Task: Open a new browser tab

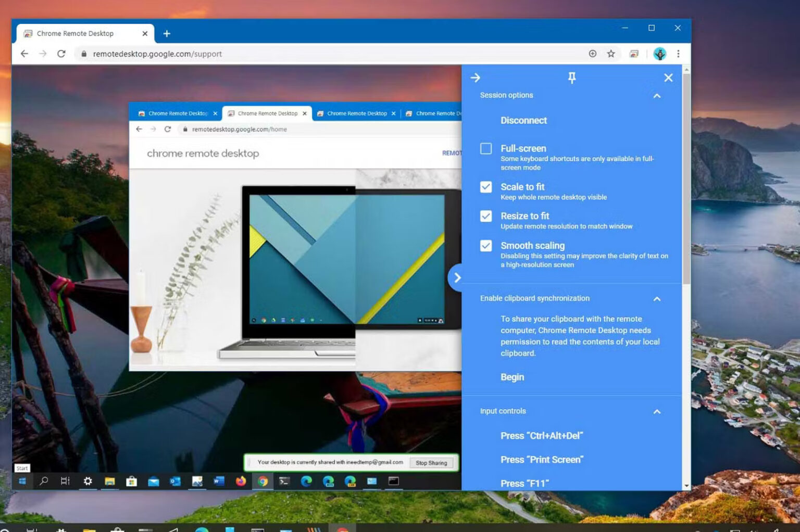Action: pos(167,33)
